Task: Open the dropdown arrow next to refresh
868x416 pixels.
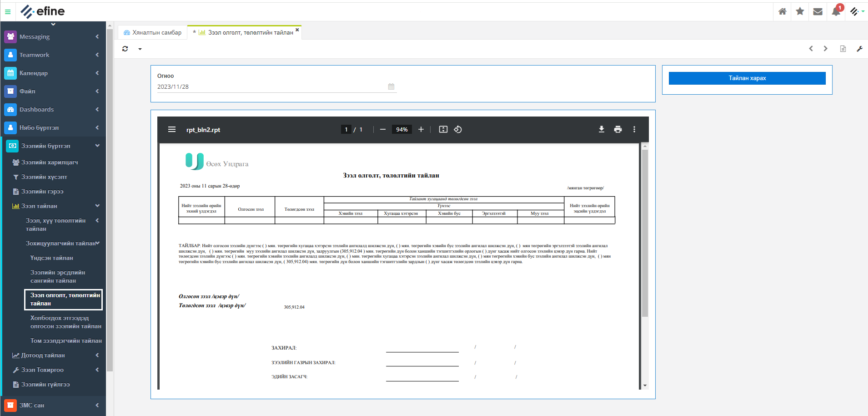Action: pos(140,49)
